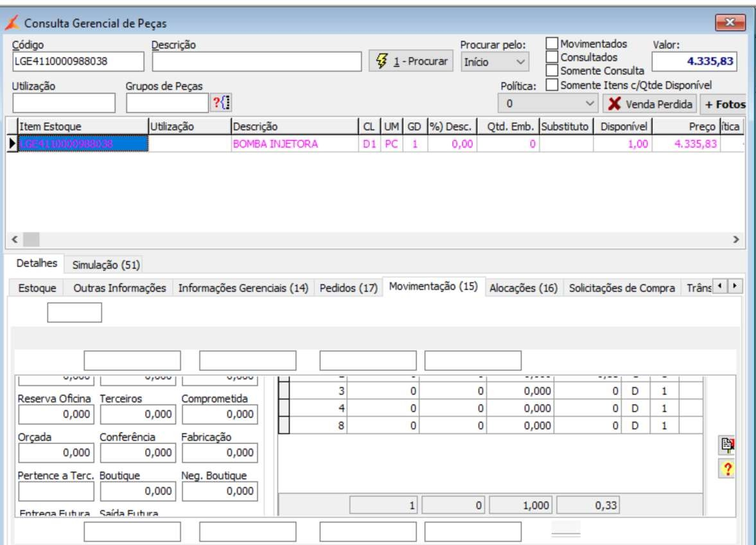
Task: Click the Venda Perdida button
Action: click(x=651, y=104)
